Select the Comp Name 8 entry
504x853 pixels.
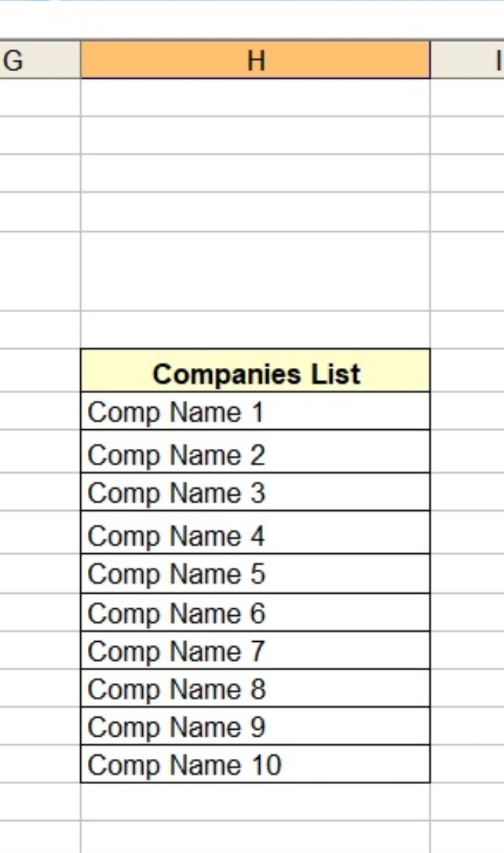pyautogui.click(x=255, y=689)
